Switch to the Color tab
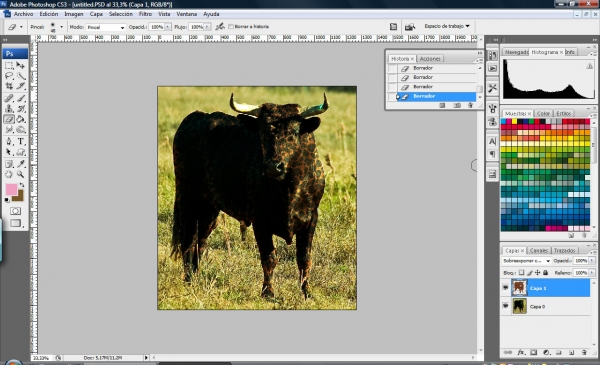Viewport: 600px width, 365px height. pos(543,114)
